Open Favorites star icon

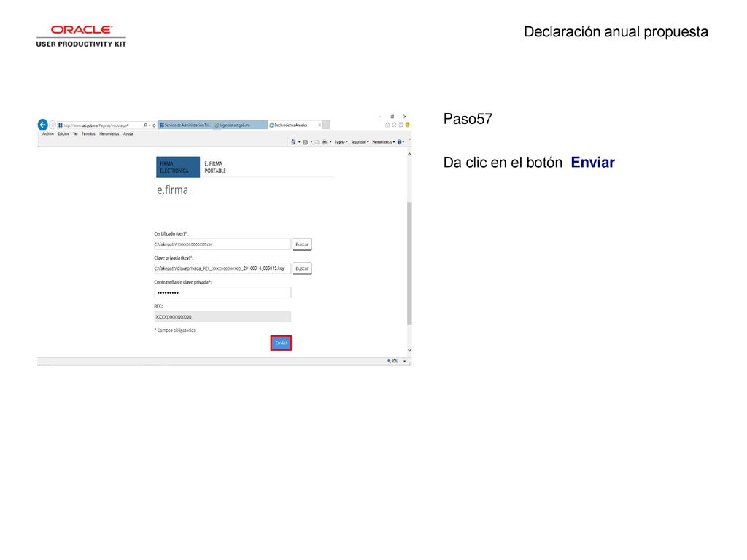coord(394,125)
